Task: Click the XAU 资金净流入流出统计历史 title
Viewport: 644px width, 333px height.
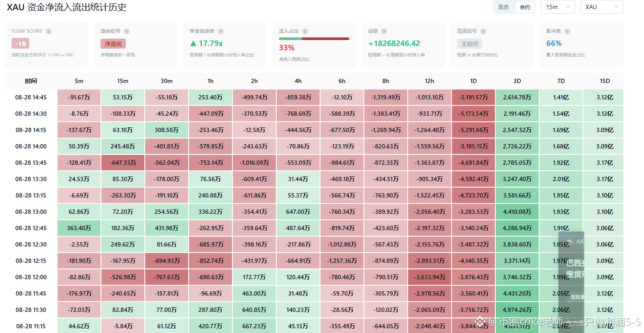Action: (67, 7)
